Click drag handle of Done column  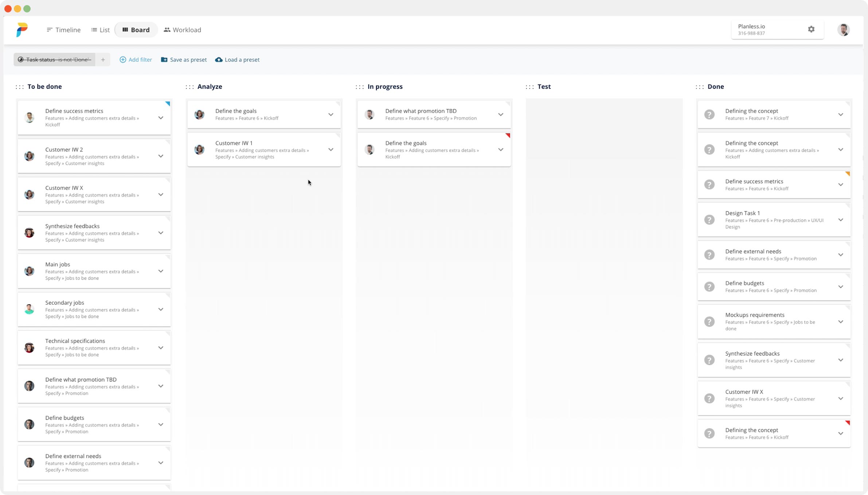click(x=700, y=87)
